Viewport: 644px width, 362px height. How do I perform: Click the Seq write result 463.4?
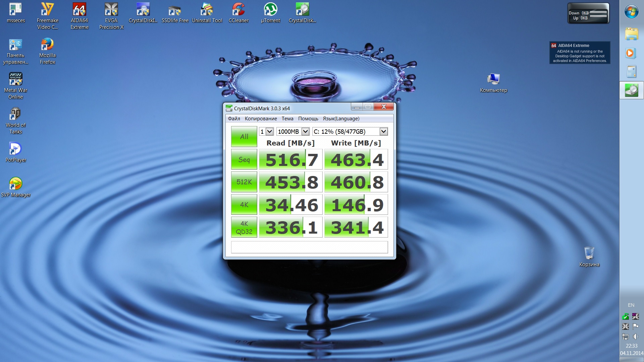(356, 160)
